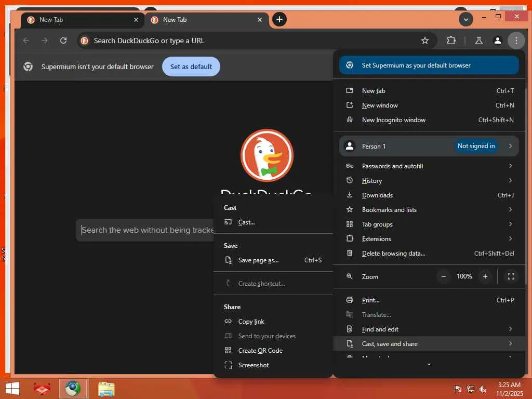Click the muted volume tray icon
The height and width of the screenshot is (399, 532).
coord(483,389)
